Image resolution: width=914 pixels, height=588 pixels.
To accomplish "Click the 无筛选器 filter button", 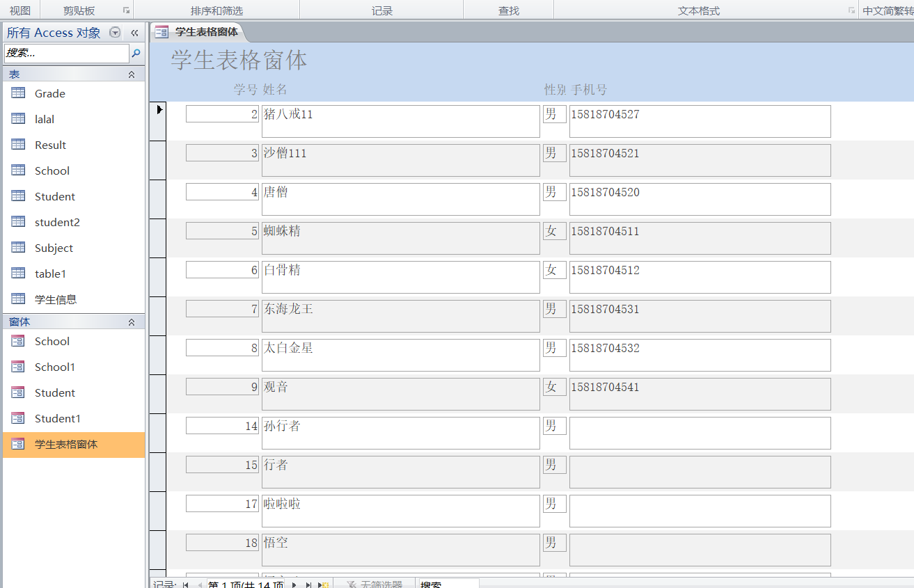I will 375,585.
